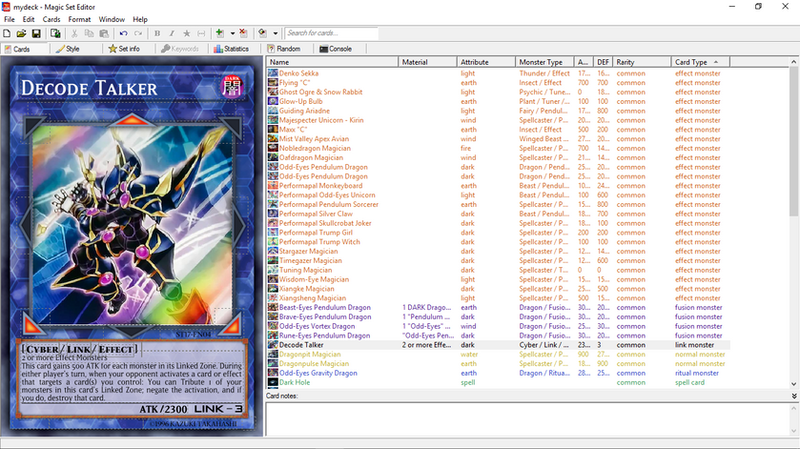This screenshot has width=800, height=449.
Task: Toggle the bottom-left link arrow on card
Action: (31, 325)
